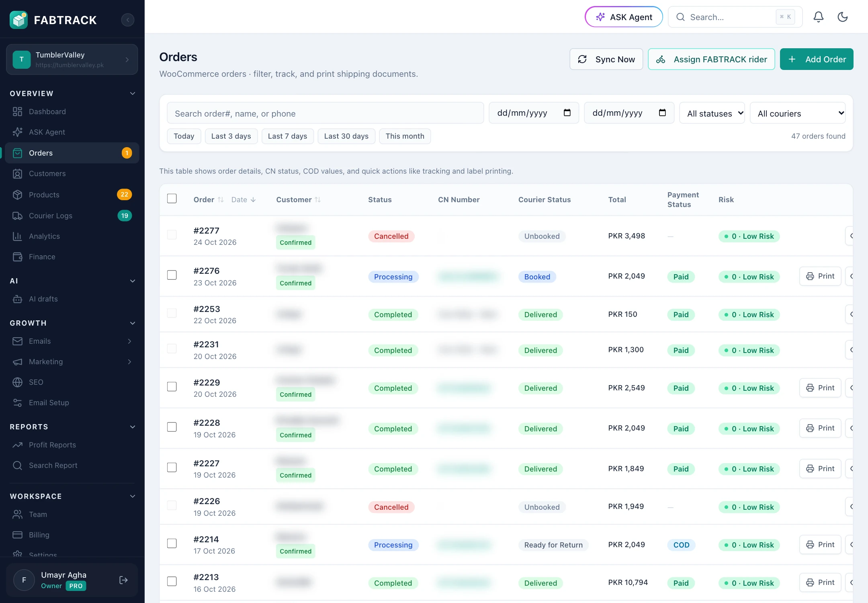Click the Sync Now button
The height and width of the screenshot is (603, 868).
tap(606, 59)
